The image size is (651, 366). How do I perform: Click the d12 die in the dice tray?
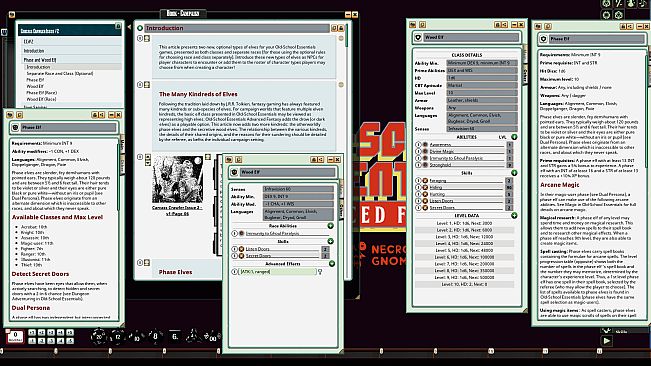[117, 337]
